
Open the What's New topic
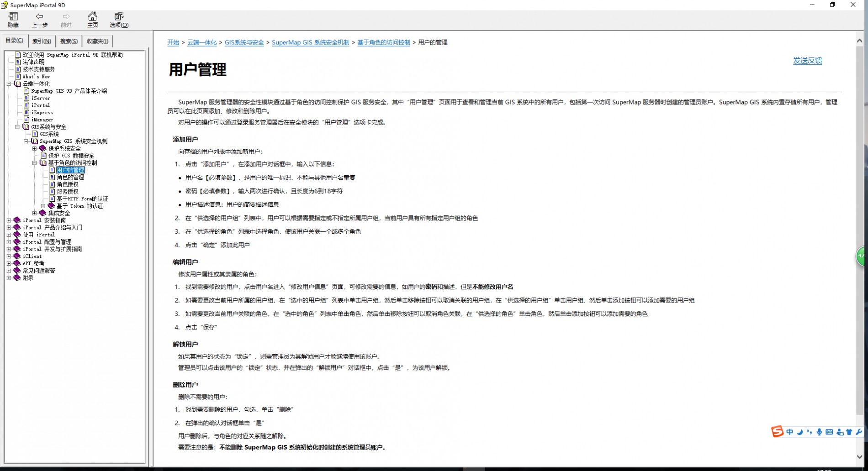[36, 77]
